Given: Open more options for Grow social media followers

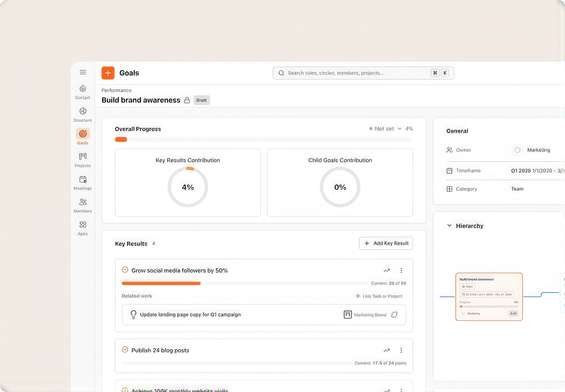Looking at the screenshot, I should click(401, 270).
